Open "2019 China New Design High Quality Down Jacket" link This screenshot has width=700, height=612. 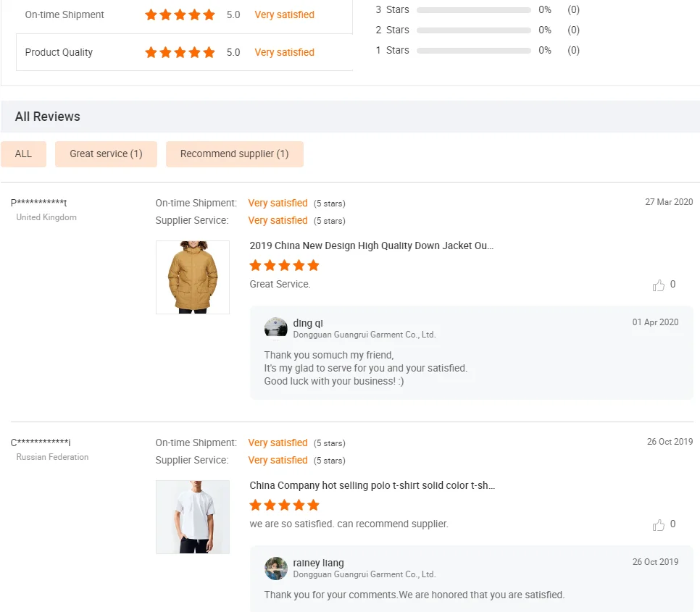click(371, 246)
